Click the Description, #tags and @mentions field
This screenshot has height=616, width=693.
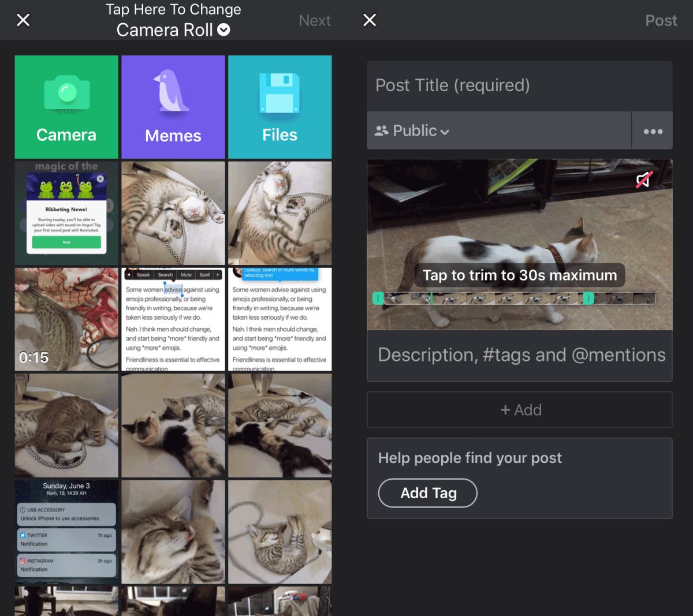(x=519, y=354)
